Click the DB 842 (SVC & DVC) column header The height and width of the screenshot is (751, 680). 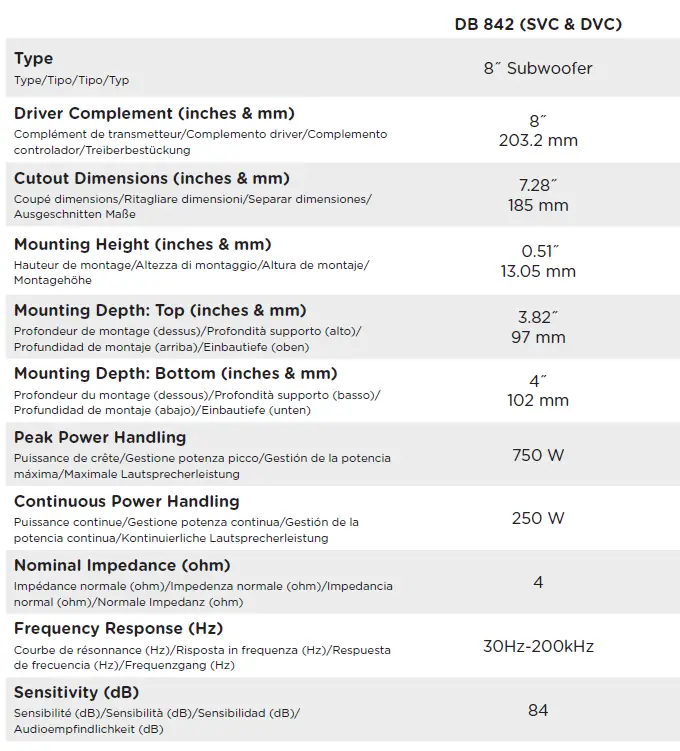point(538,24)
